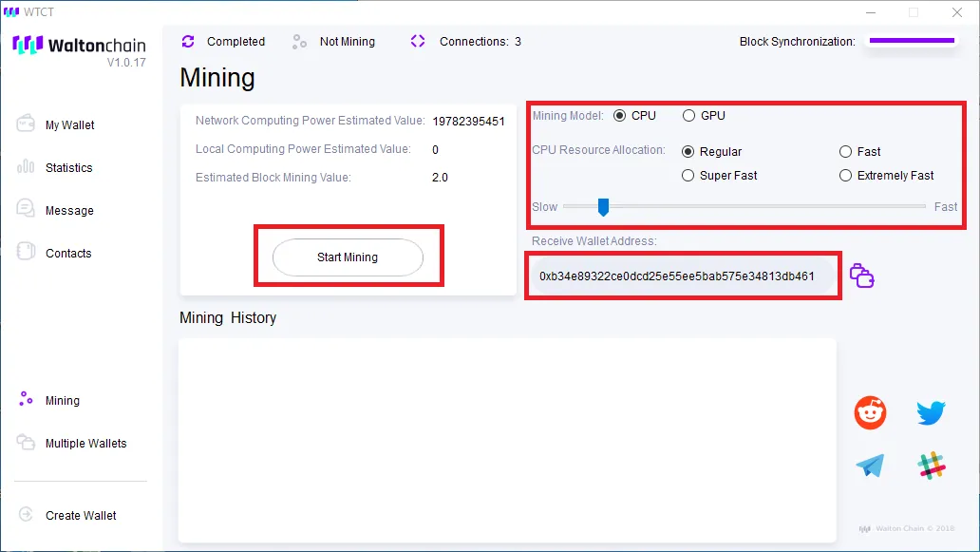This screenshot has width=980, height=552.
Task: Click the Connections: 3 status text
Action: coord(480,41)
